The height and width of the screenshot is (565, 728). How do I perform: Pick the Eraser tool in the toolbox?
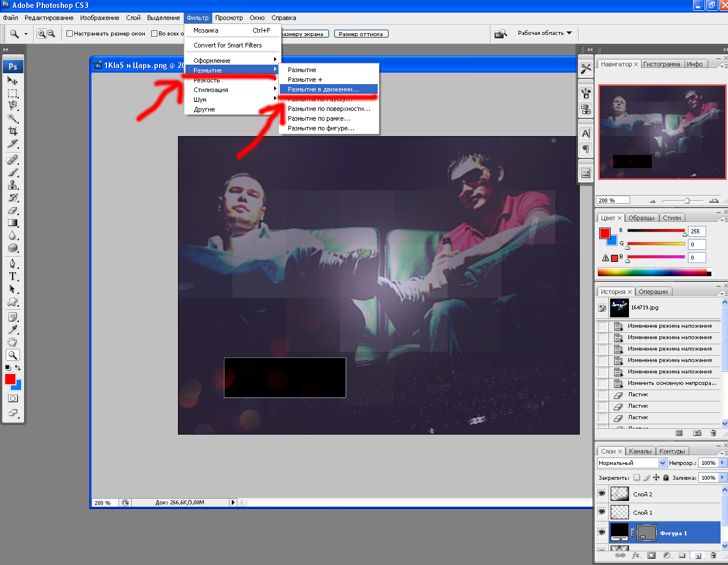(13, 210)
